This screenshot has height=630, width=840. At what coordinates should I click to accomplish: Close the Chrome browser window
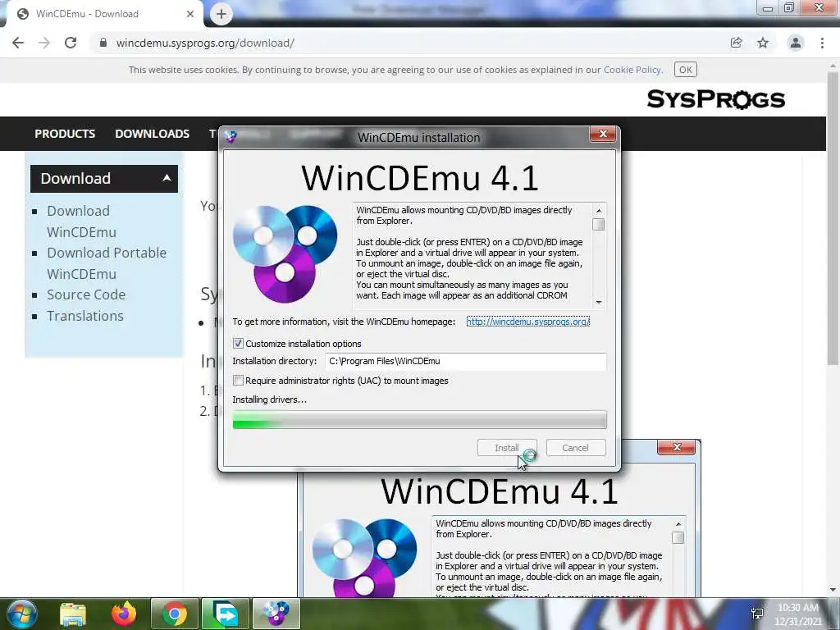point(819,8)
